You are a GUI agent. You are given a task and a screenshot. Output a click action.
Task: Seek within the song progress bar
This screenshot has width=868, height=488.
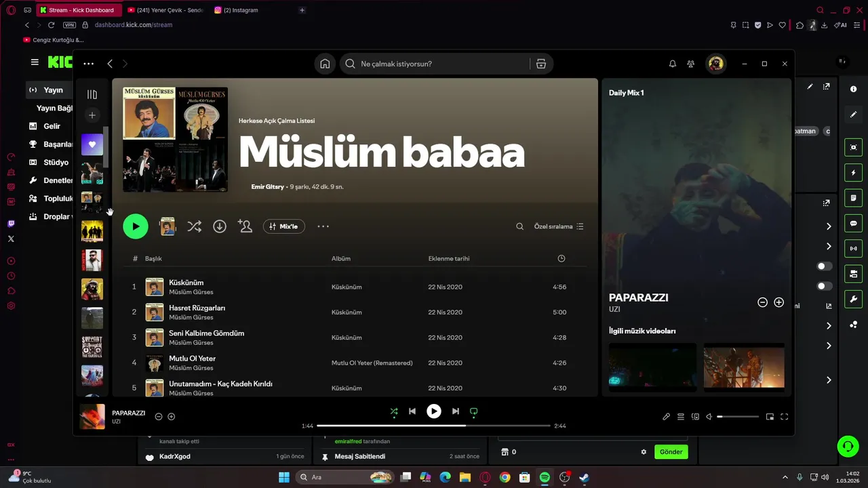pyautogui.click(x=433, y=426)
